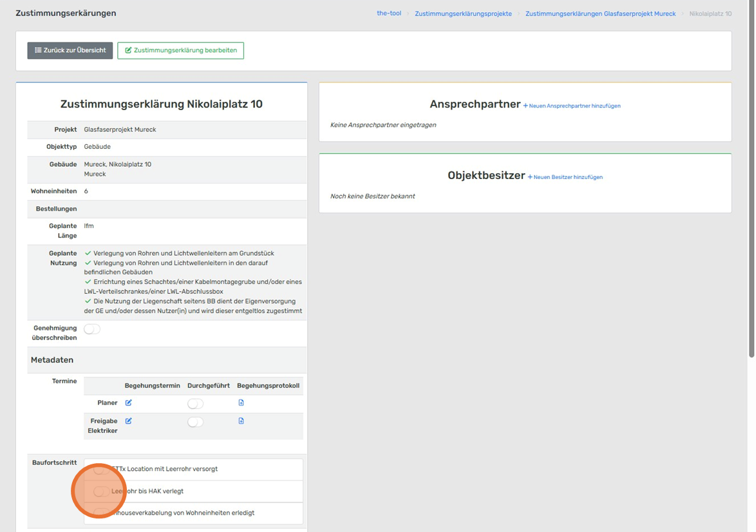
Task: Edit the Planer Begehungstermin
Action: click(x=128, y=403)
